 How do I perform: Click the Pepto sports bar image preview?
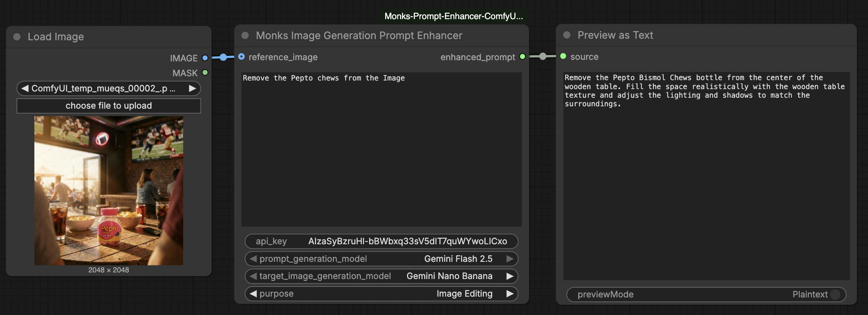(x=109, y=190)
